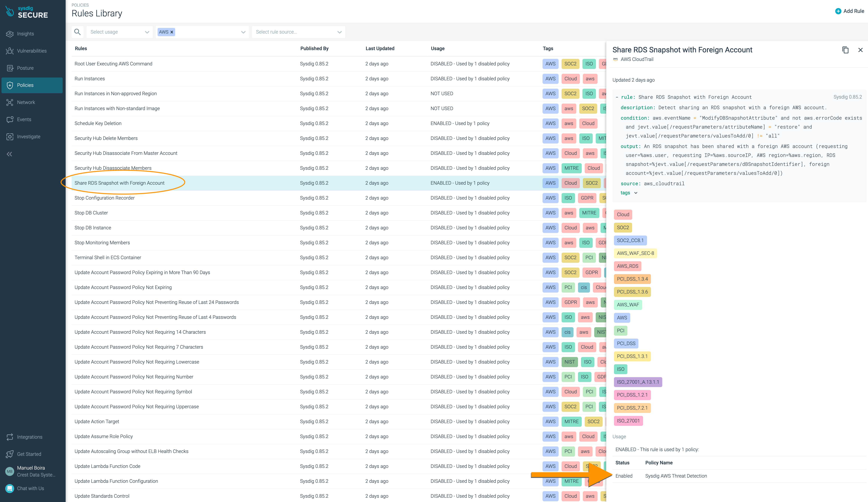Click the GDPR tag in Stop Configuration Recorder row

(587, 198)
